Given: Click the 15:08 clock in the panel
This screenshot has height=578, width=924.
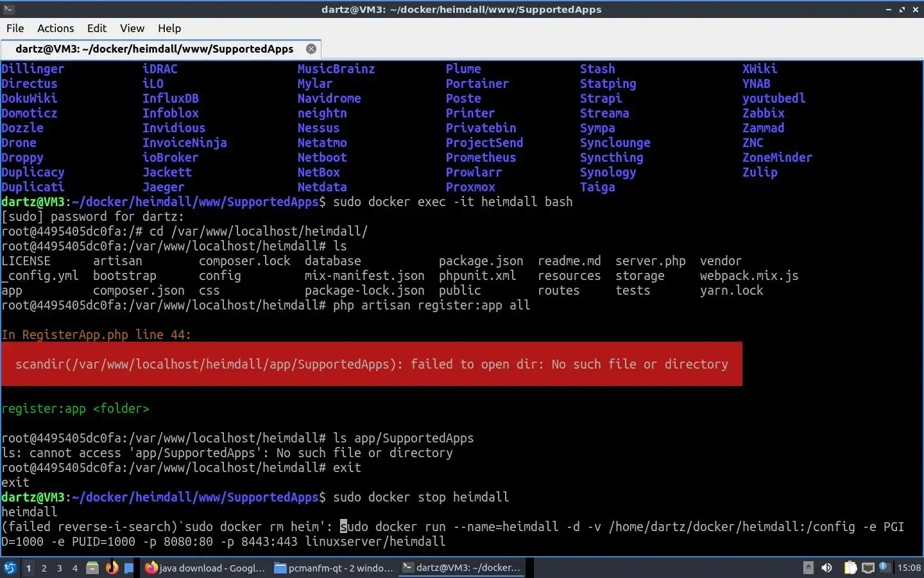Looking at the screenshot, I should [x=909, y=568].
